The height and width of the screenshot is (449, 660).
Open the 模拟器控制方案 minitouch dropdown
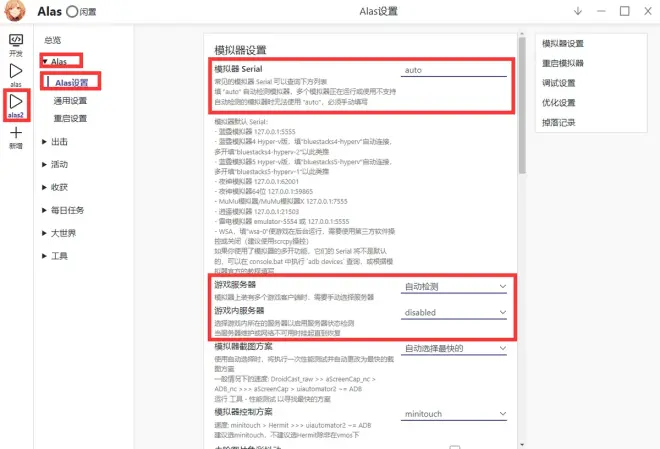click(453, 414)
